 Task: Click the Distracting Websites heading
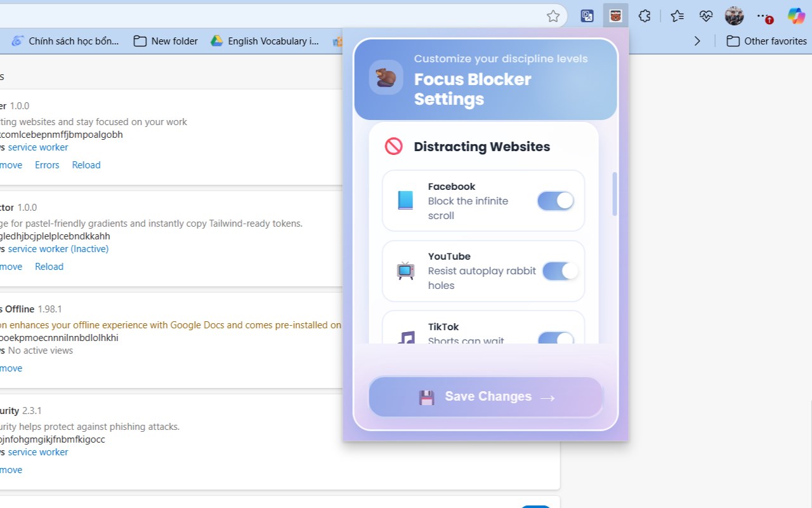coord(482,147)
